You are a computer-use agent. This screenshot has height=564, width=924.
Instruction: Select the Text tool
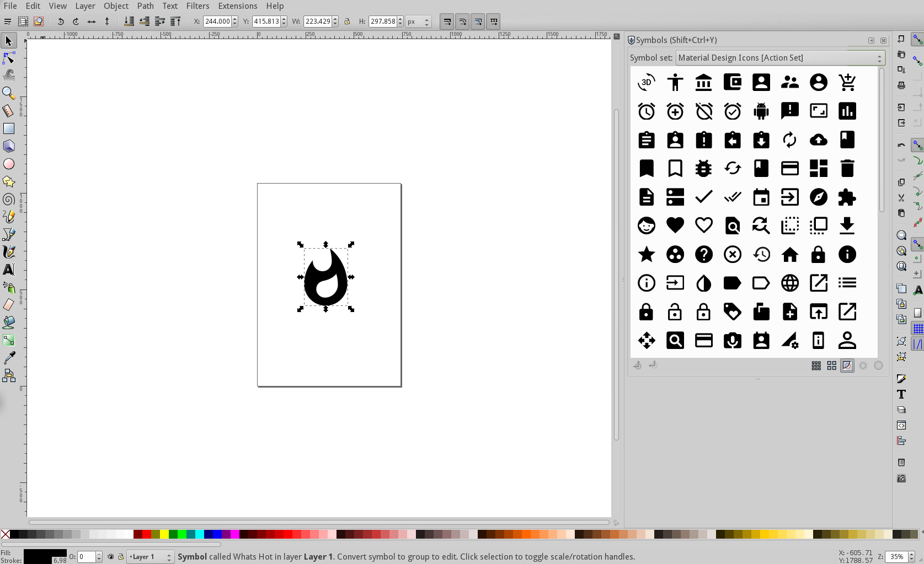[x=9, y=270]
